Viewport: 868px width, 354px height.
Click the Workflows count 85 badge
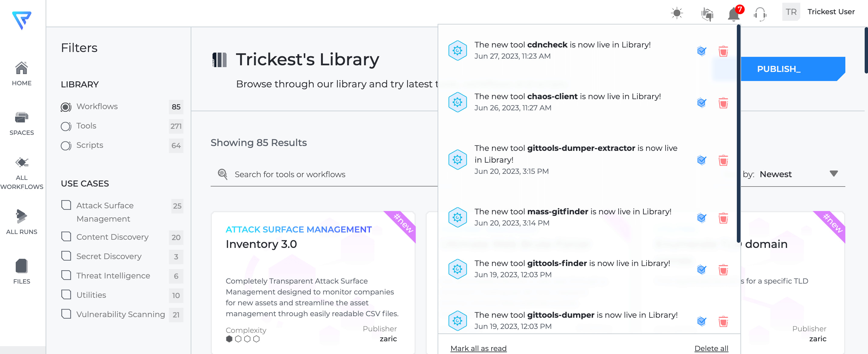176,107
